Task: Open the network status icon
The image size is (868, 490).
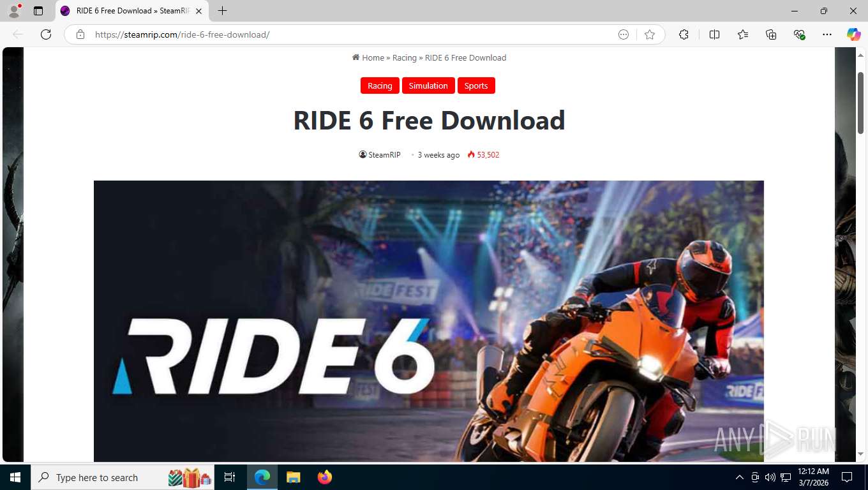Action: [x=786, y=477]
